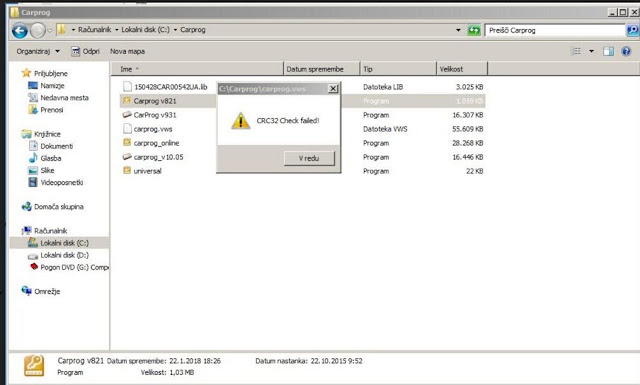The height and width of the screenshot is (385, 640).
Task: Select the Carprog v821 file
Action: (x=155, y=101)
